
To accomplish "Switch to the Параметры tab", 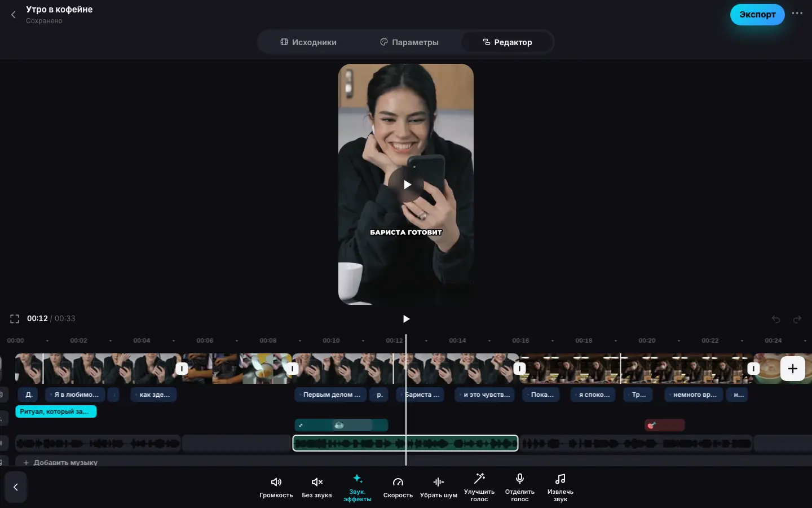I will 409,42.
